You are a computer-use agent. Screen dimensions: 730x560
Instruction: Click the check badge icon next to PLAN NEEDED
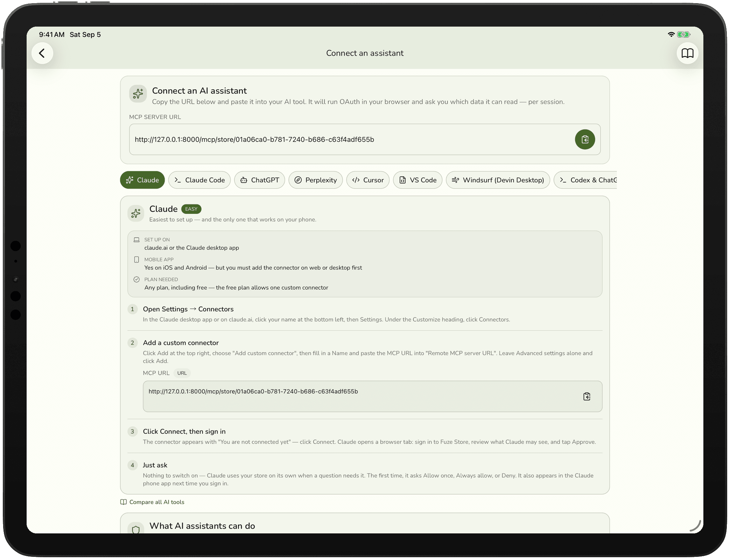click(x=137, y=279)
